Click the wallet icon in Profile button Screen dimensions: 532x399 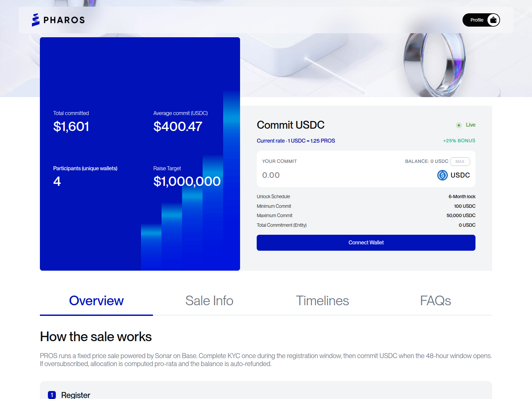[x=493, y=20]
